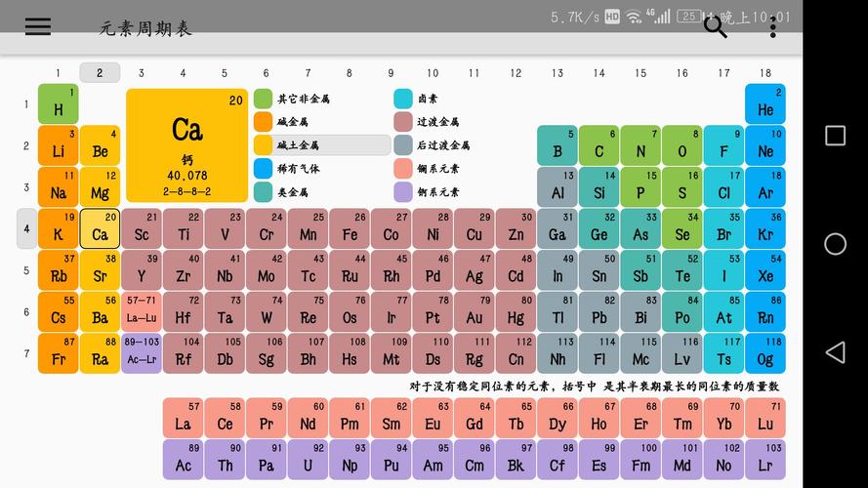Select the hydrogen H element tile

59,104
